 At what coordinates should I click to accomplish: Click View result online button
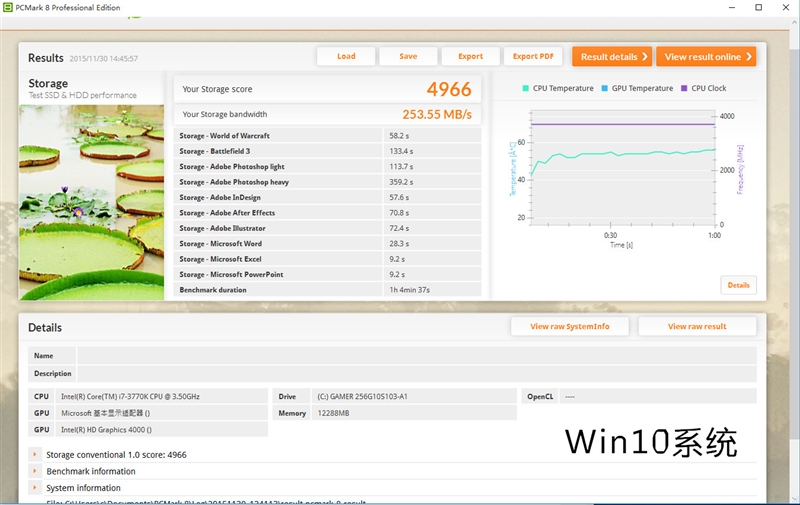point(705,57)
